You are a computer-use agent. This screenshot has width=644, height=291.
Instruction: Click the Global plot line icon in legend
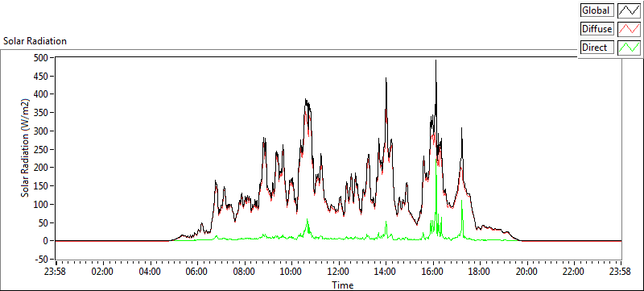coord(629,10)
